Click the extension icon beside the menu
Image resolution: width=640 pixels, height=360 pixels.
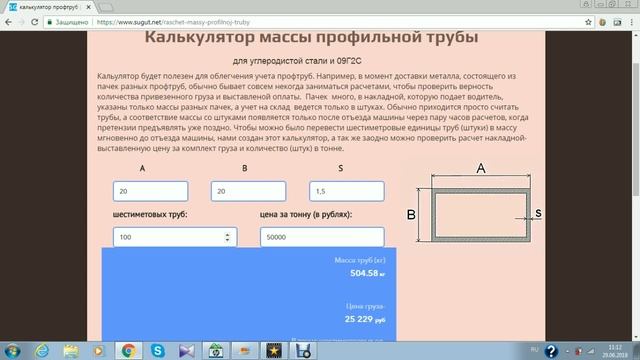pyautogui.click(x=618, y=22)
